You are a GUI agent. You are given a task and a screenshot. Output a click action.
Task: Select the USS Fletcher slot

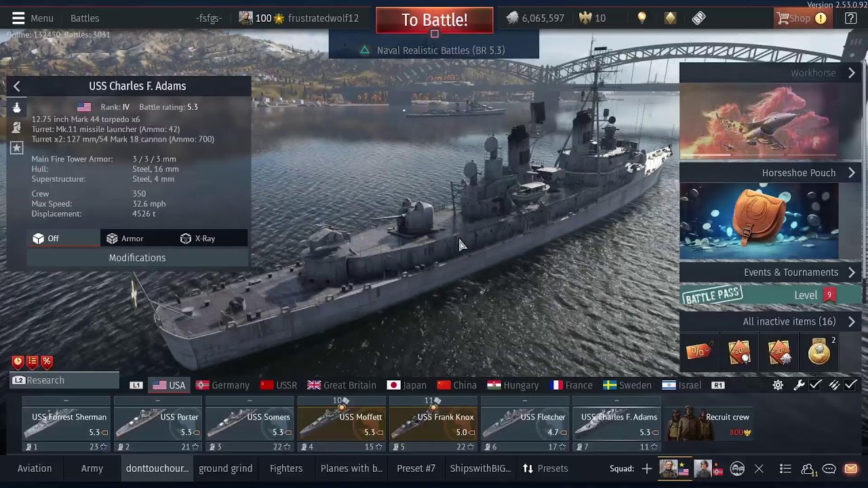525,424
